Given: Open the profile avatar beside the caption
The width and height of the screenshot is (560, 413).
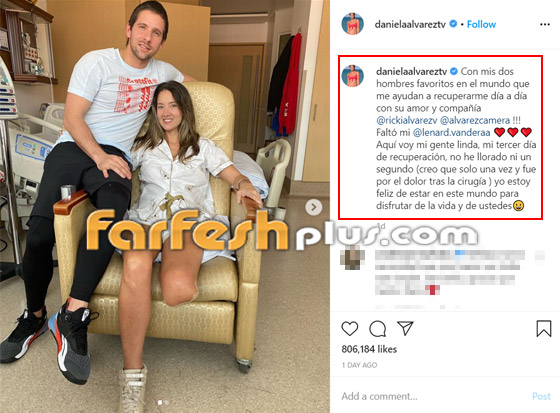Looking at the screenshot, I should click(x=352, y=76).
